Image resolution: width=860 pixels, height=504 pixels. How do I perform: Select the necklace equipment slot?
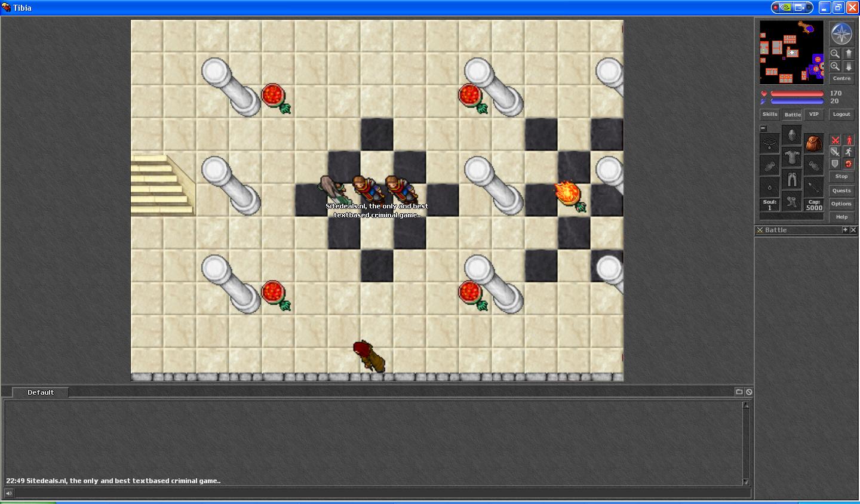click(x=770, y=143)
